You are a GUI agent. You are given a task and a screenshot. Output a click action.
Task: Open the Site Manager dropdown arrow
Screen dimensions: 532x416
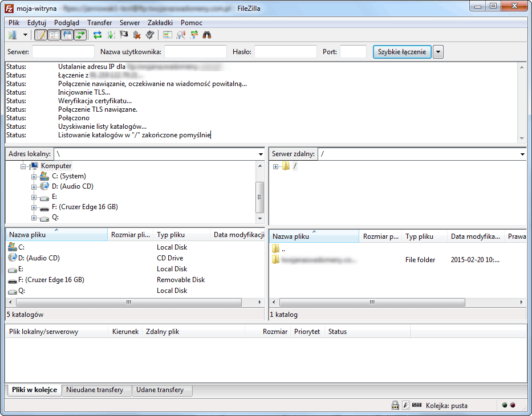[x=25, y=35]
